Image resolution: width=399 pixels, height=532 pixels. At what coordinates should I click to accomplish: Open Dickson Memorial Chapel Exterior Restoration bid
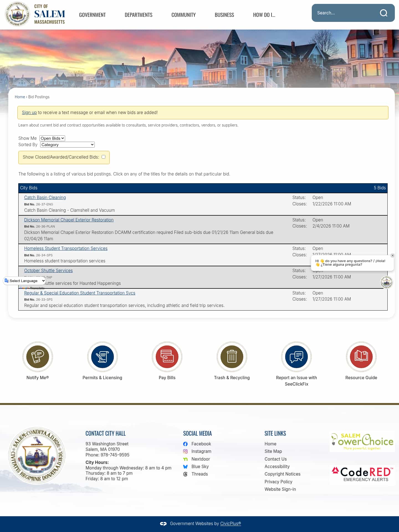click(x=69, y=220)
